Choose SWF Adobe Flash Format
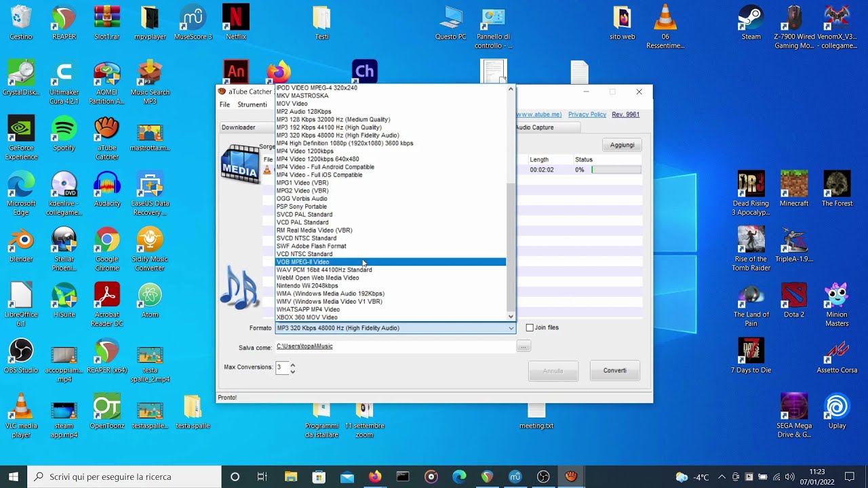 tap(391, 246)
